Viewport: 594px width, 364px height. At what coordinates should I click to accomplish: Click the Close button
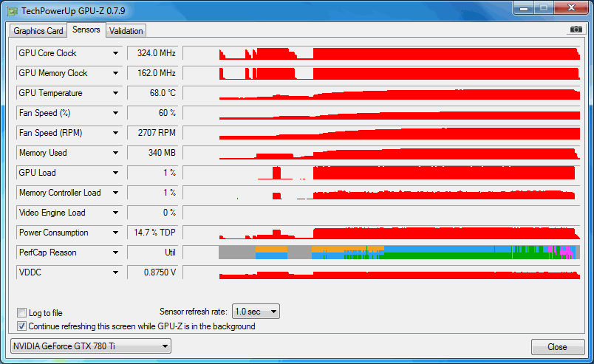click(558, 347)
